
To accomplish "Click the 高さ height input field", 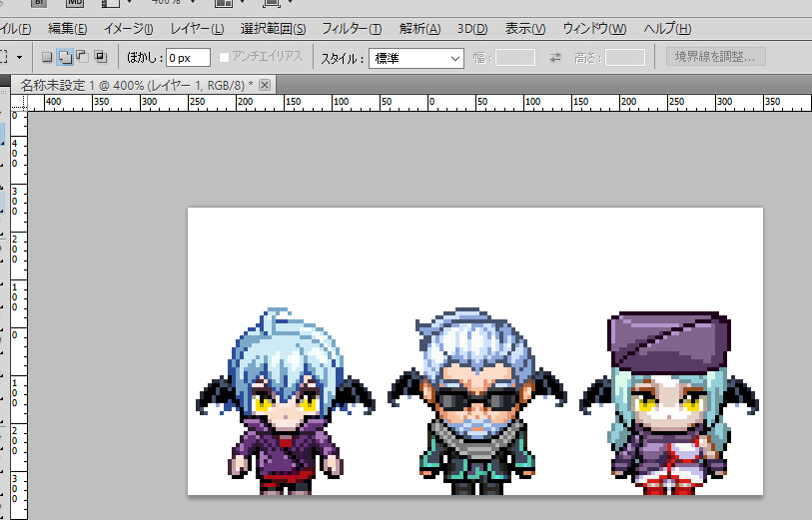I will [x=625, y=58].
